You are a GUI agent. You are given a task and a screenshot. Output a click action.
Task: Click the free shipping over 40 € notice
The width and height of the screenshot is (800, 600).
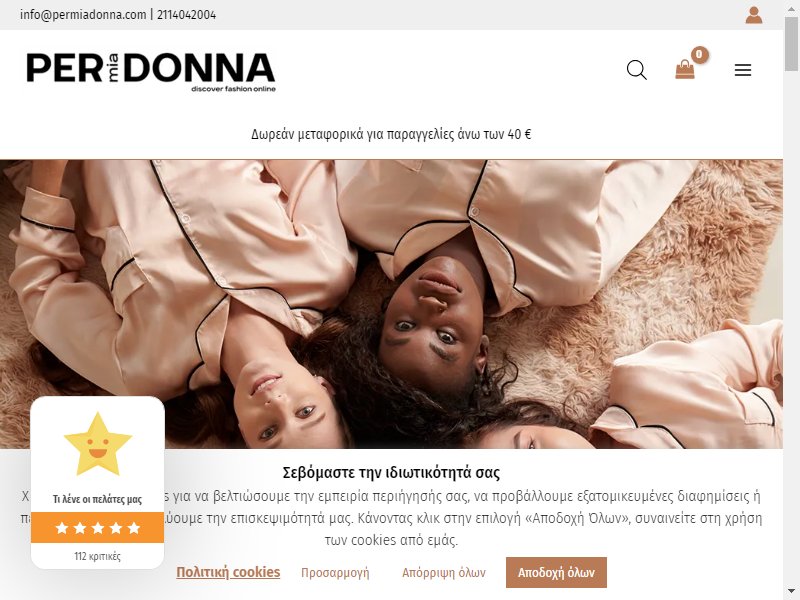[x=391, y=134]
